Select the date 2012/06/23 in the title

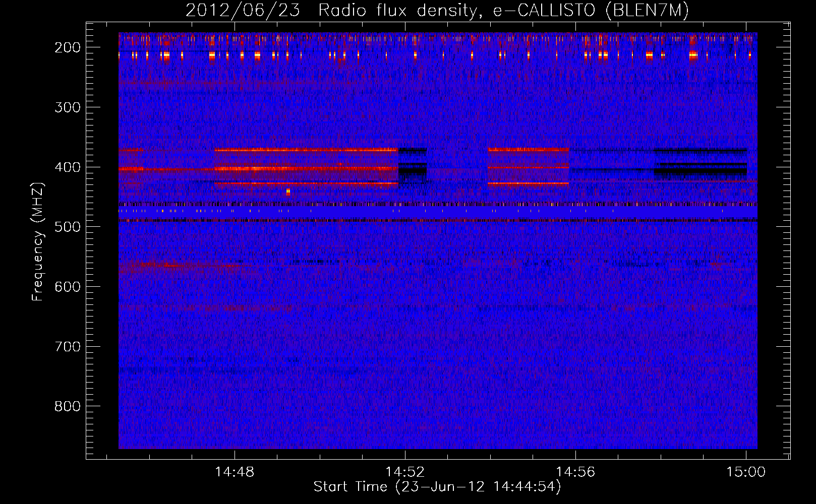pyautogui.click(x=243, y=11)
